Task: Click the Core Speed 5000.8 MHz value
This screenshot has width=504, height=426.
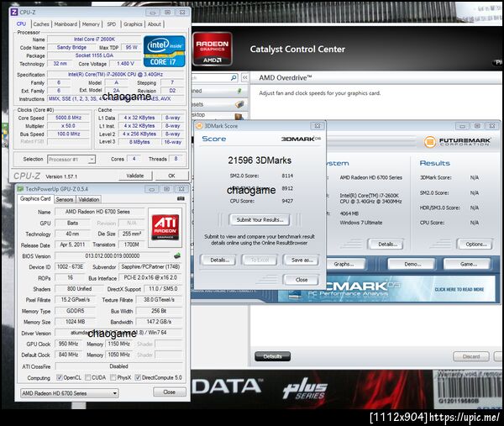Action: (68, 118)
